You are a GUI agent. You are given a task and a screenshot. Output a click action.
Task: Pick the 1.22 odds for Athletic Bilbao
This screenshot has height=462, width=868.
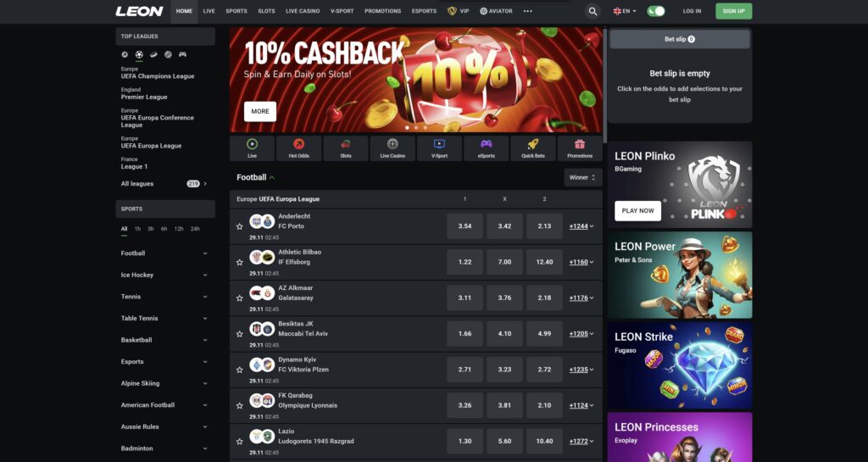tap(465, 262)
